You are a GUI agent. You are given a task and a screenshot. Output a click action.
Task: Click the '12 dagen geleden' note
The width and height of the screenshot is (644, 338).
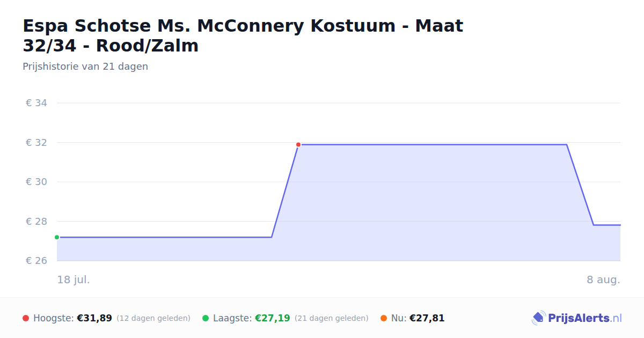pos(153,318)
